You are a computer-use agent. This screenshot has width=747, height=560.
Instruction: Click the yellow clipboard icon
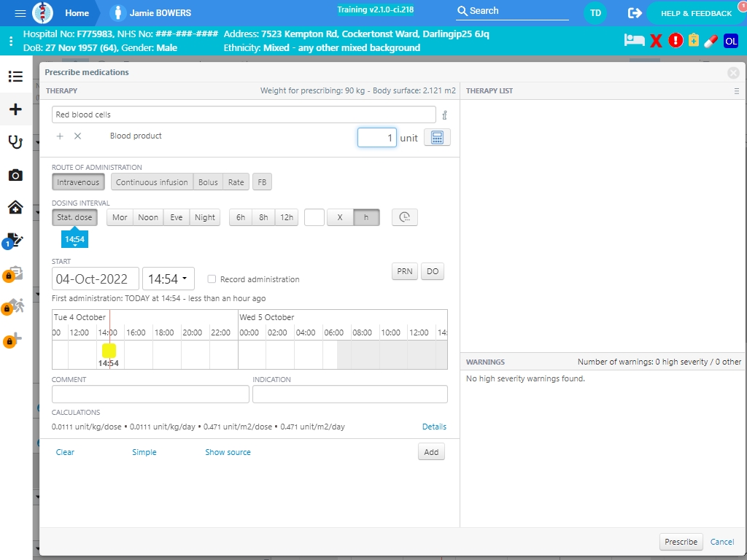[x=694, y=41]
